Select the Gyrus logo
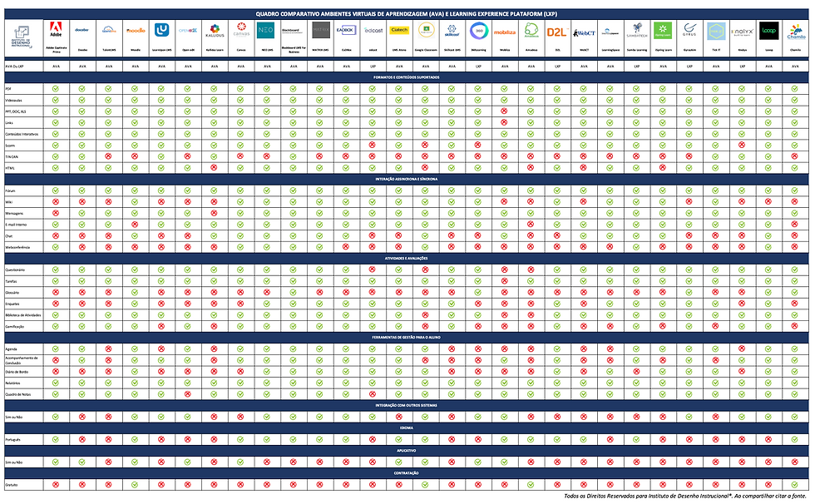The height and width of the screenshot is (504, 815). pos(689,30)
